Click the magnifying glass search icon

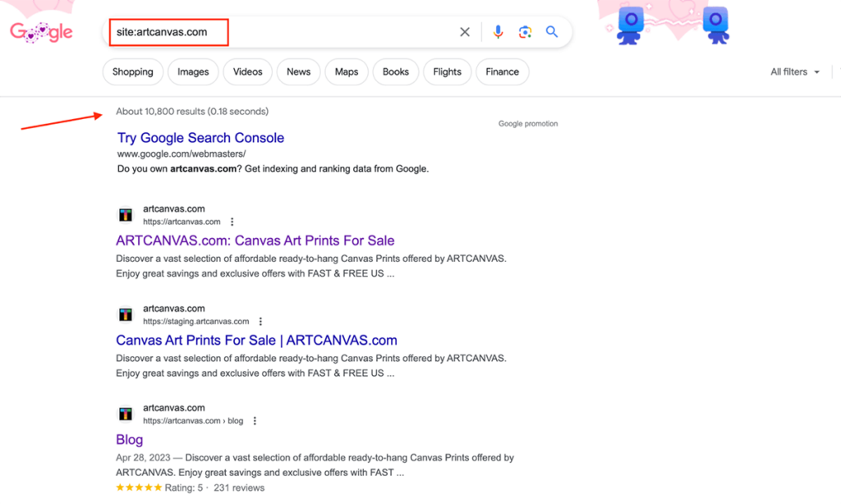551,31
